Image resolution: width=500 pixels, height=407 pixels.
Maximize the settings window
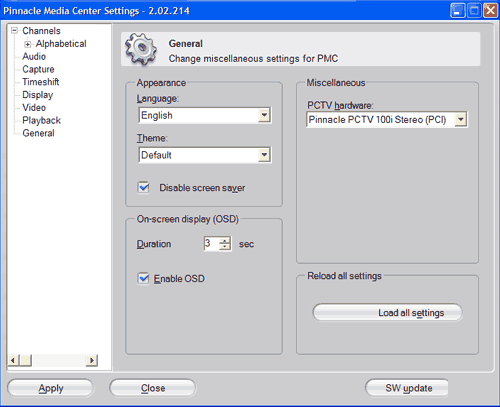pos(474,11)
